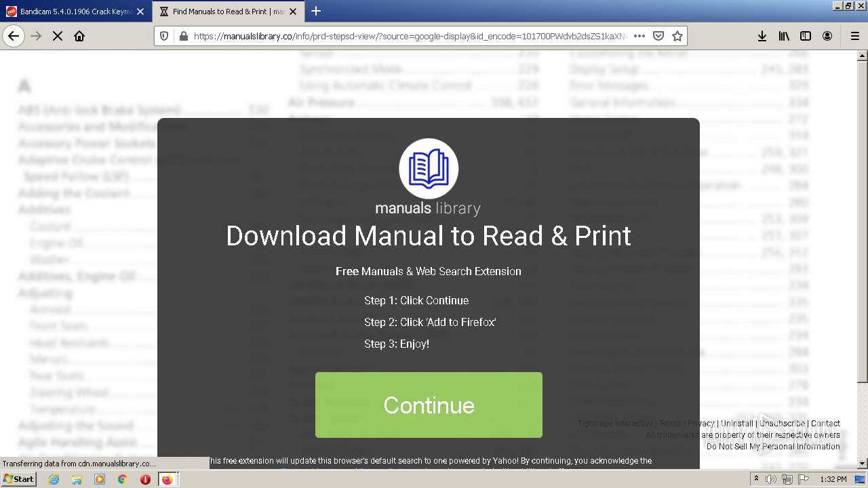Image resolution: width=868 pixels, height=488 pixels.
Task: Switch to Bandicam 5.4.0.1906 Crack tab
Action: [x=76, y=12]
